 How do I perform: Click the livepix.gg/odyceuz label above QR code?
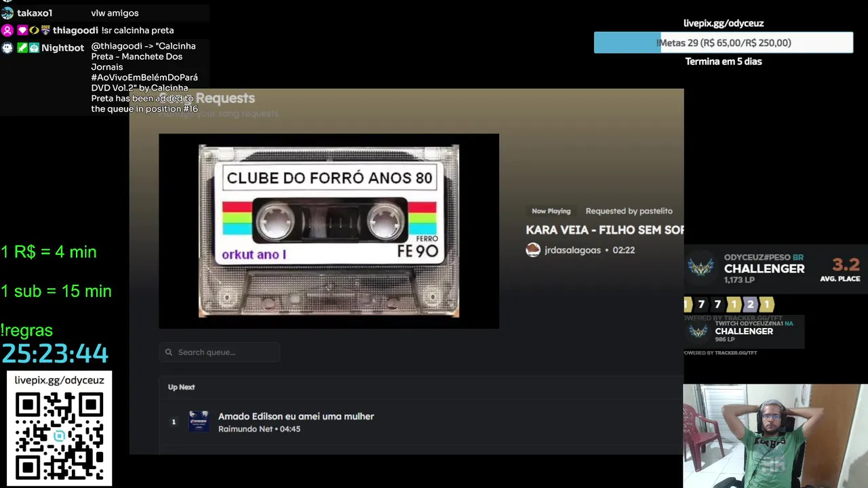click(60, 380)
